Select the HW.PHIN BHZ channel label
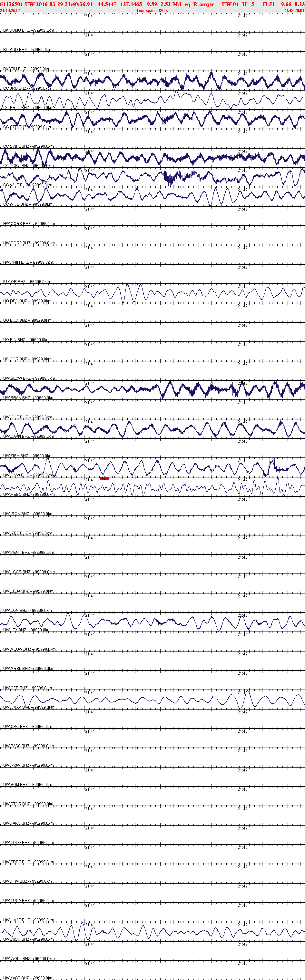 (x=28, y=262)
